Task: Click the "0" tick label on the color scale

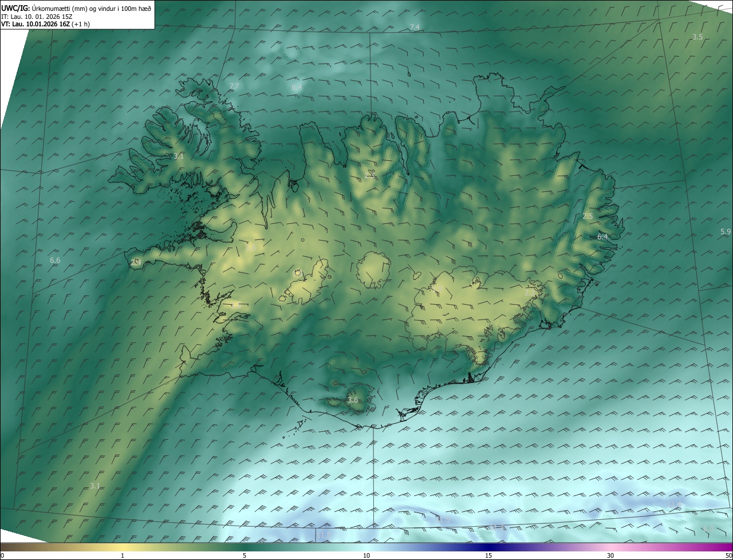Action: coord(2,555)
